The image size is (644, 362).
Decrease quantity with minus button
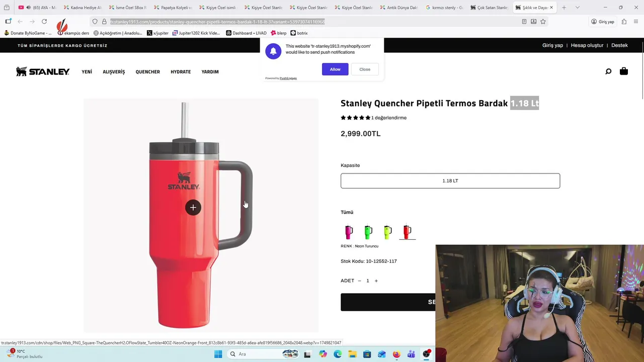[359, 281]
